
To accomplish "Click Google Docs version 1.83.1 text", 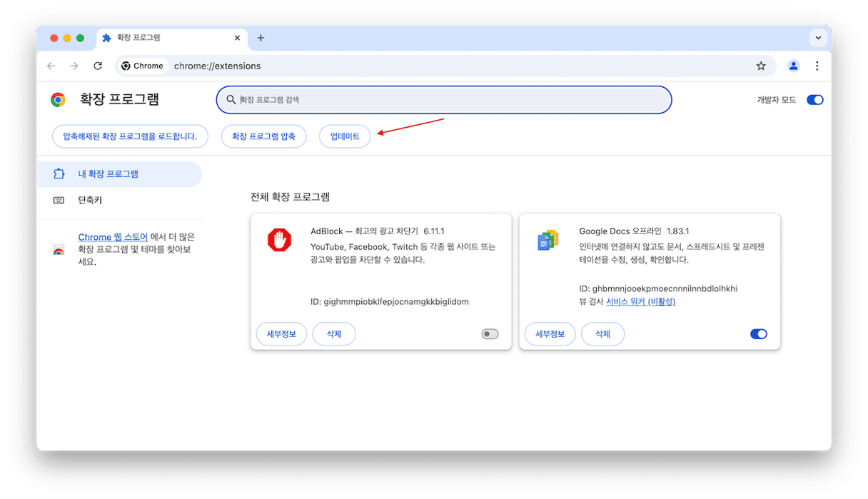I will pyautogui.click(x=677, y=231).
